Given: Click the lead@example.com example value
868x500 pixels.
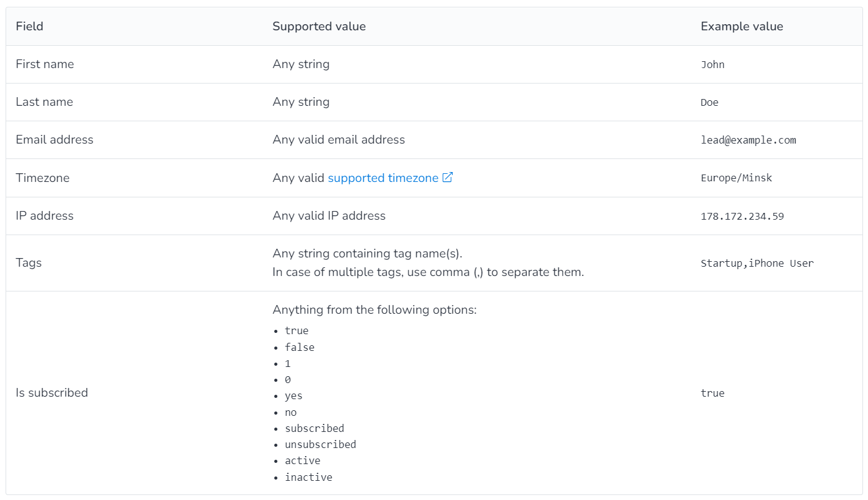Looking at the screenshot, I should pyautogui.click(x=748, y=140).
